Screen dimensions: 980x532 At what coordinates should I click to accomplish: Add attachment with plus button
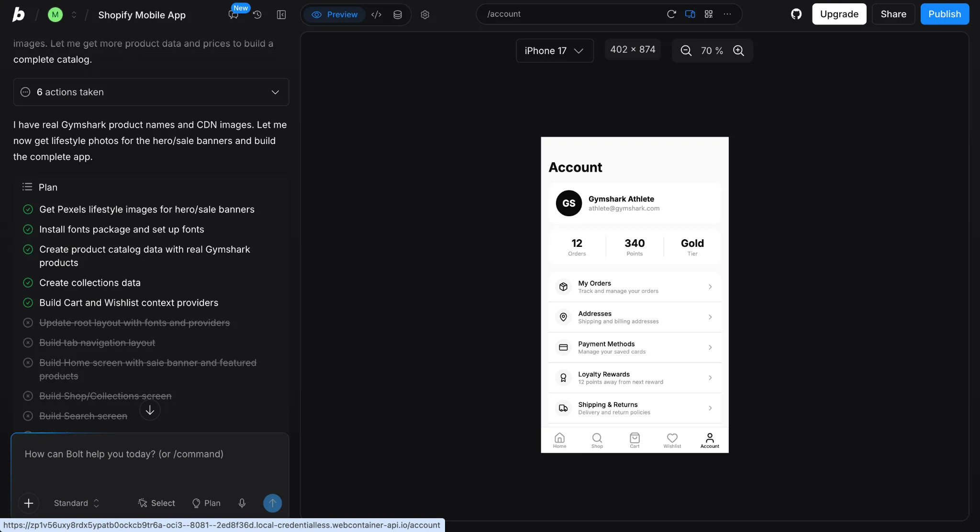[x=29, y=503]
